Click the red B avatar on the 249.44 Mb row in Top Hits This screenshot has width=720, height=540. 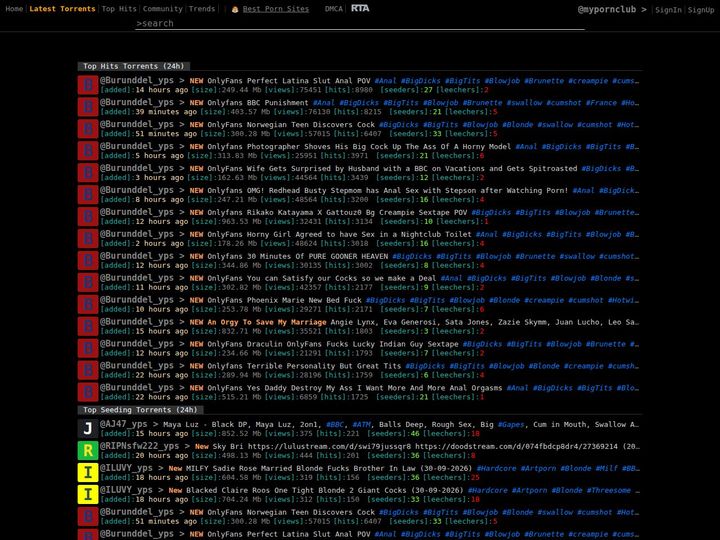pos(88,85)
